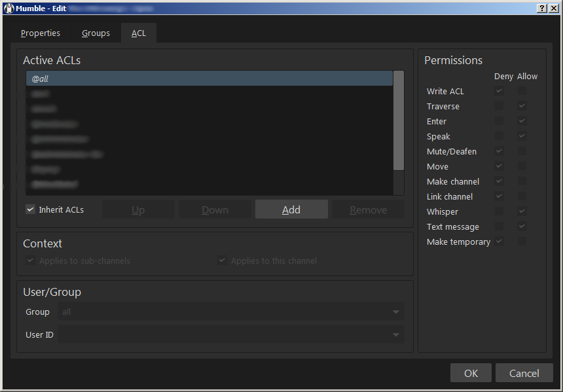Click the Deny column header label
Viewport: 563px width, 392px height.
[x=503, y=76]
